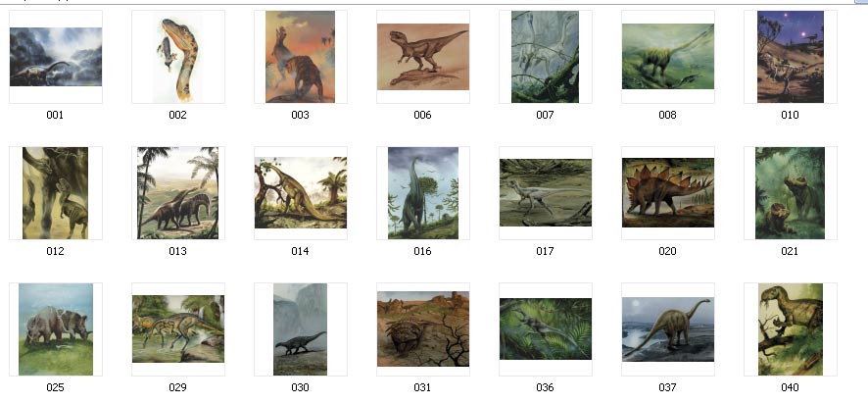
Task: Choose thumbnail 008 green sauropod painting
Action: 667,57
